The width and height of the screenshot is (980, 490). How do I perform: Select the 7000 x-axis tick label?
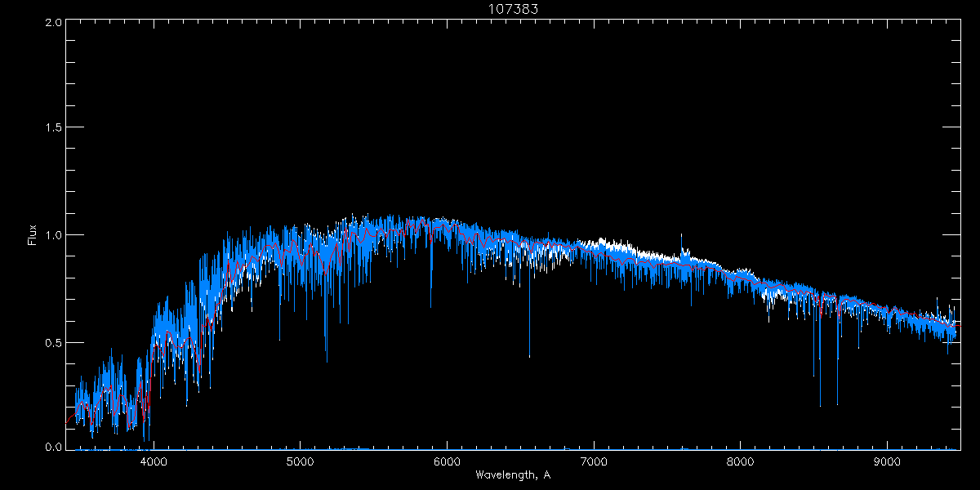click(x=594, y=460)
